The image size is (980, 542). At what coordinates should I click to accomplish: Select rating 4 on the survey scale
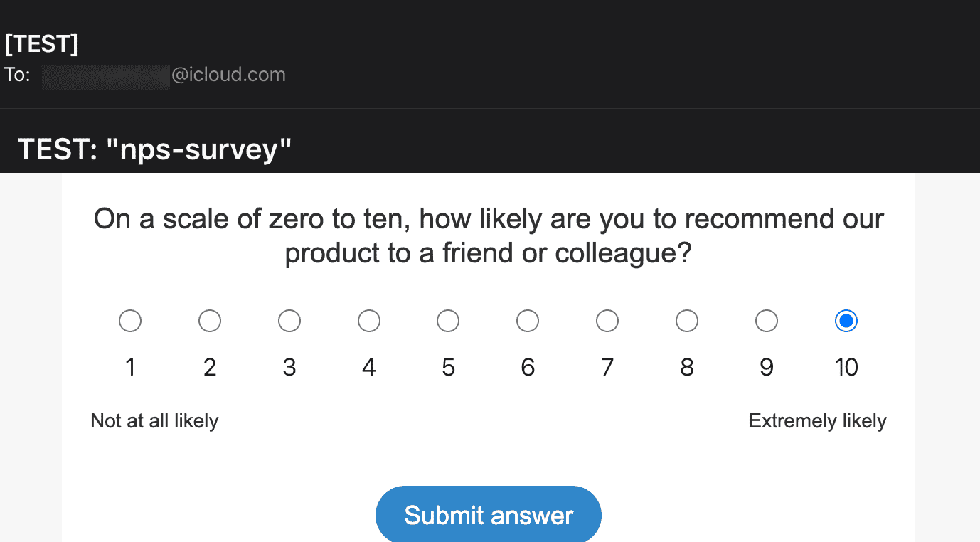pos(369,321)
